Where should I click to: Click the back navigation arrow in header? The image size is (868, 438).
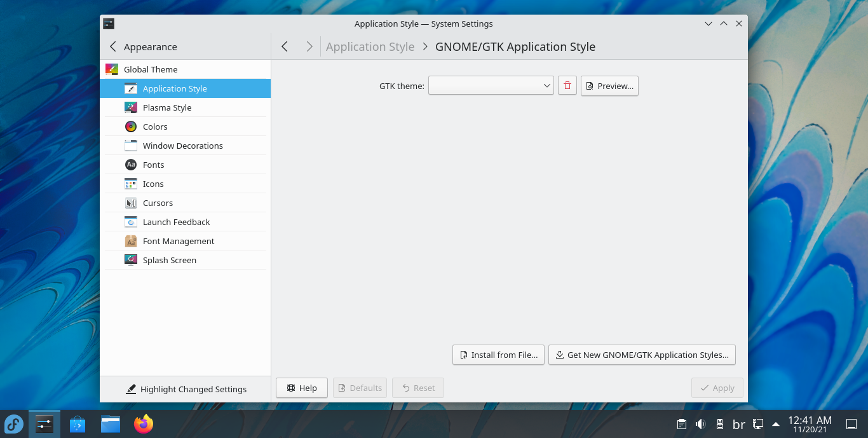tap(285, 46)
